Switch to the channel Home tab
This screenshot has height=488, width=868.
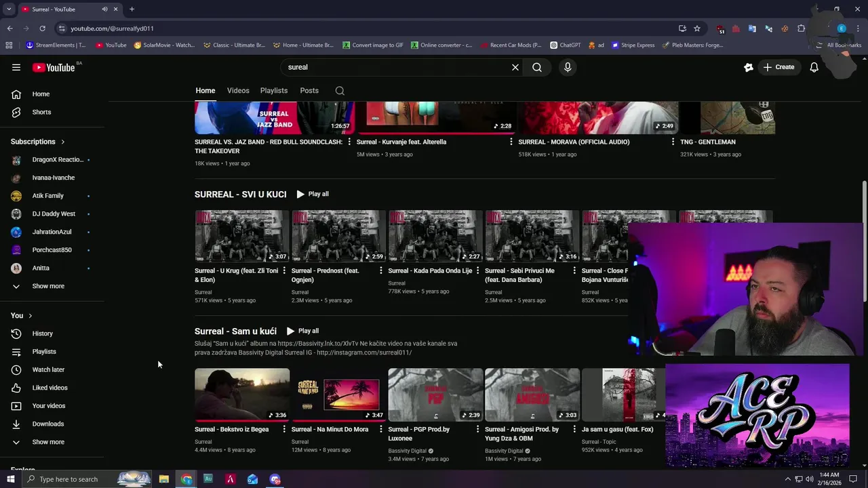pyautogui.click(x=205, y=91)
